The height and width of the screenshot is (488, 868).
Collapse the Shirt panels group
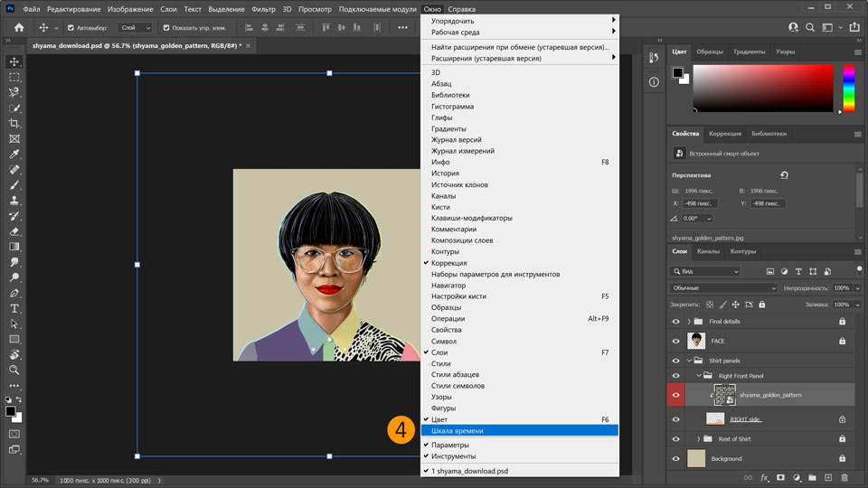coord(689,361)
